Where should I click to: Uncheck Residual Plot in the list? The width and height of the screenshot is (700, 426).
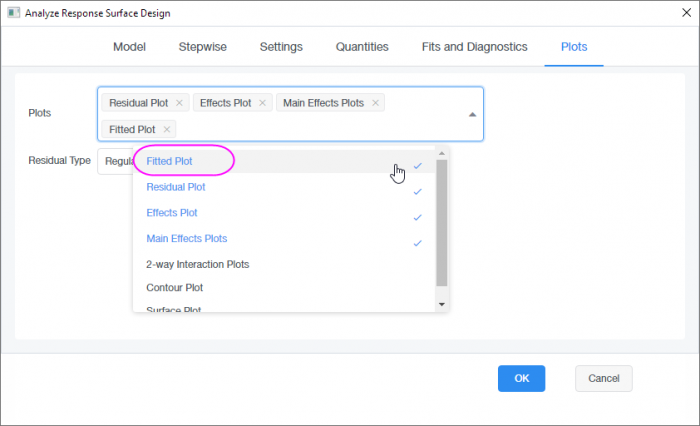(x=176, y=187)
